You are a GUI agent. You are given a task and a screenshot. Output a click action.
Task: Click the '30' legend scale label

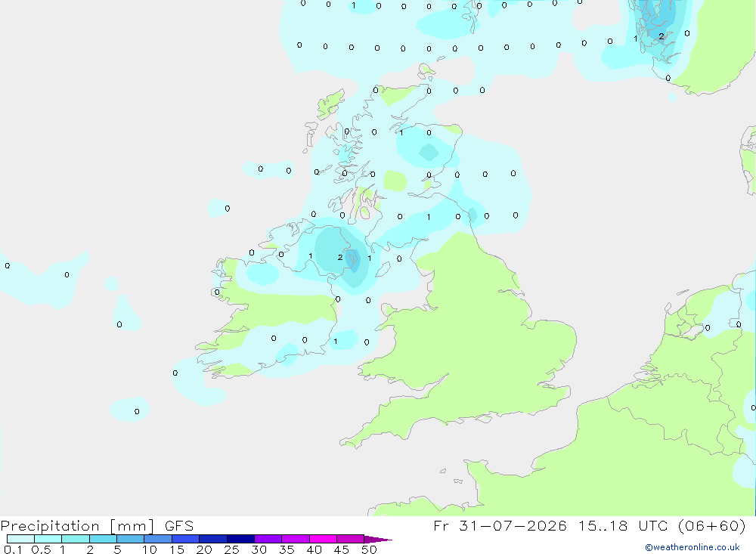259,549
